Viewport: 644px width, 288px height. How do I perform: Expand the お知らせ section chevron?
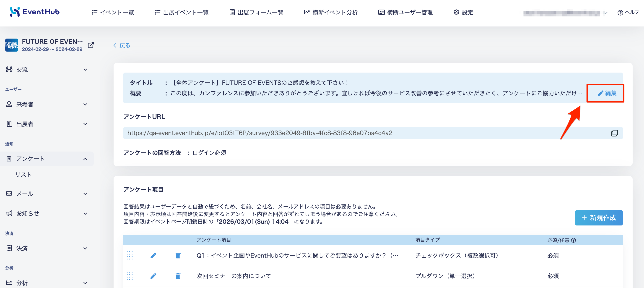tap(85, 213)
